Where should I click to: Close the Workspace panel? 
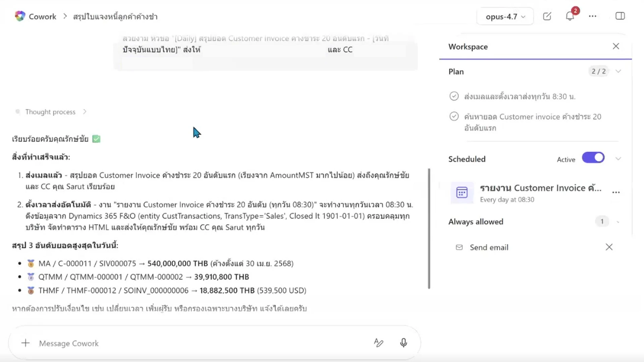tap(616, 46)
